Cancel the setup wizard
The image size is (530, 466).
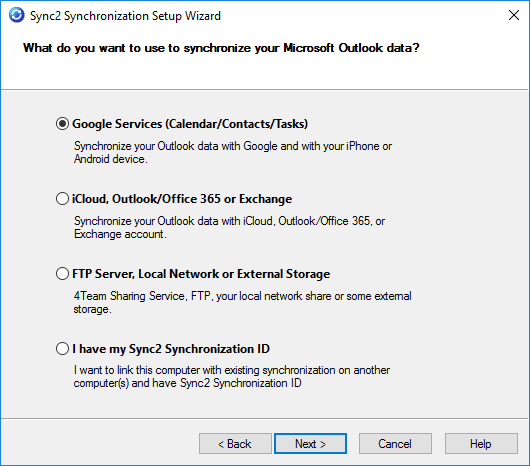[395, 444]
